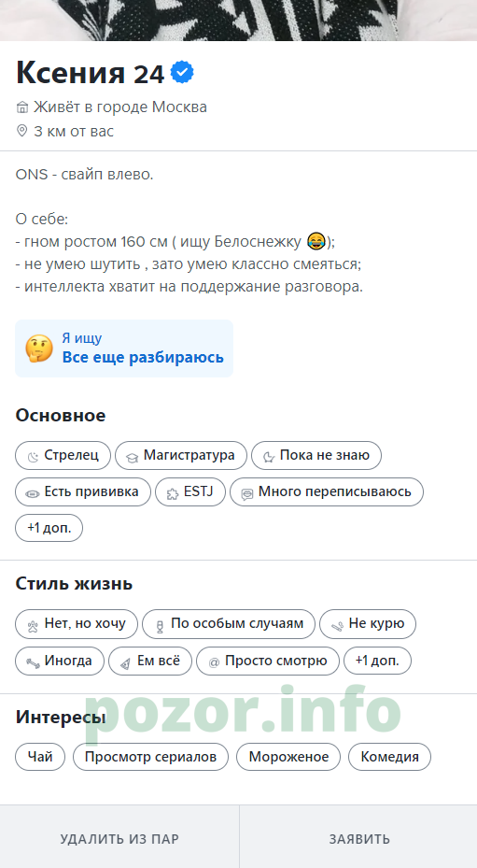Viewport: 477px width, 868px height.
Task: Click the profile photo at top
Action: pos(239,20)
